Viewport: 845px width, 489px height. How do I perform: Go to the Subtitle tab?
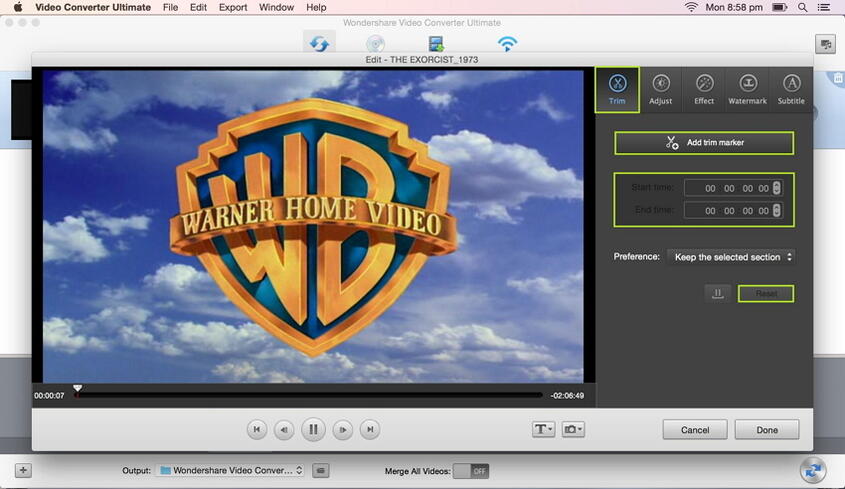point(791,90)
